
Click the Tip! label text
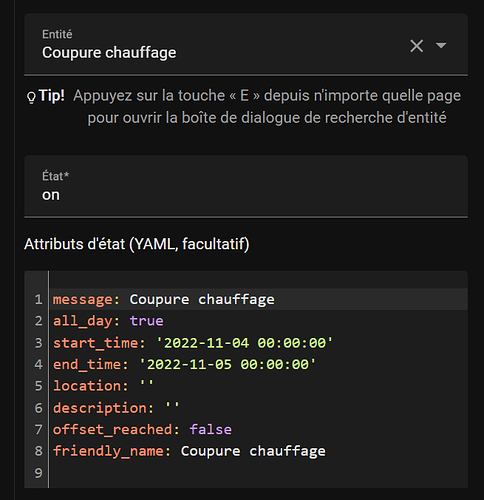(x=52, y=96)
